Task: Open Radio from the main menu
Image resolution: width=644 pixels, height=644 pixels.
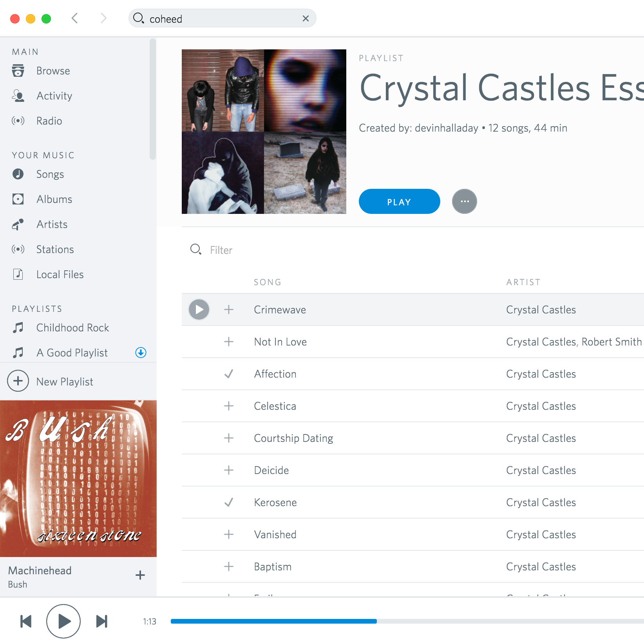Action: click(x=49, y=121)
